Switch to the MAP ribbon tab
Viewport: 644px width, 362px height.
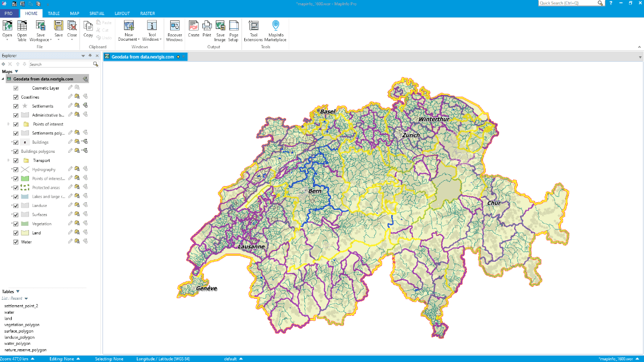75,13
